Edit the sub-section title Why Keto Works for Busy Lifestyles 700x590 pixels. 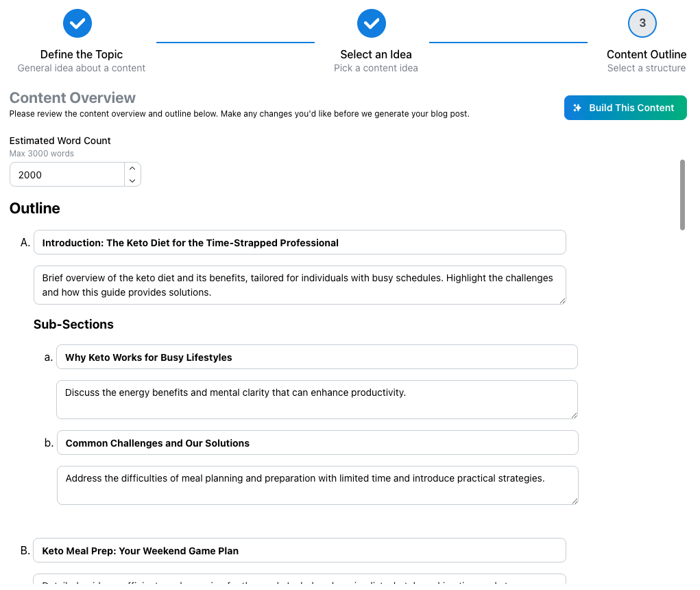click(x=317, y=357)
